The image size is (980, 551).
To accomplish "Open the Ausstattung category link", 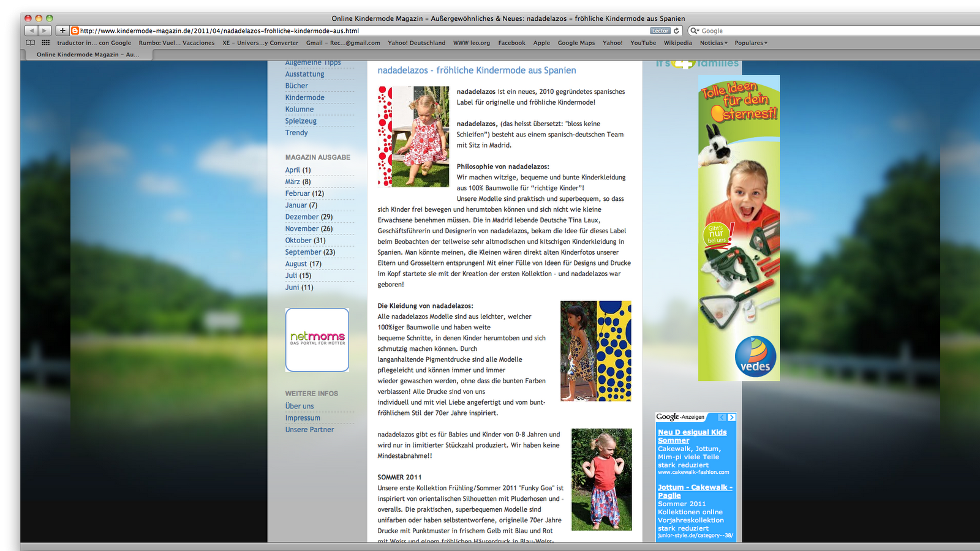I will coord(304,74).
